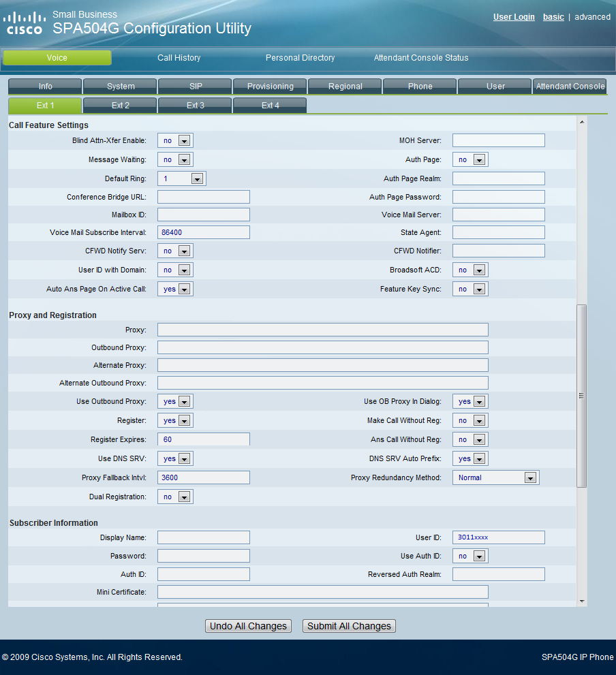Click the Cisco logo
The width and height of the screenshot is (616, 675).
pos(25,22)
